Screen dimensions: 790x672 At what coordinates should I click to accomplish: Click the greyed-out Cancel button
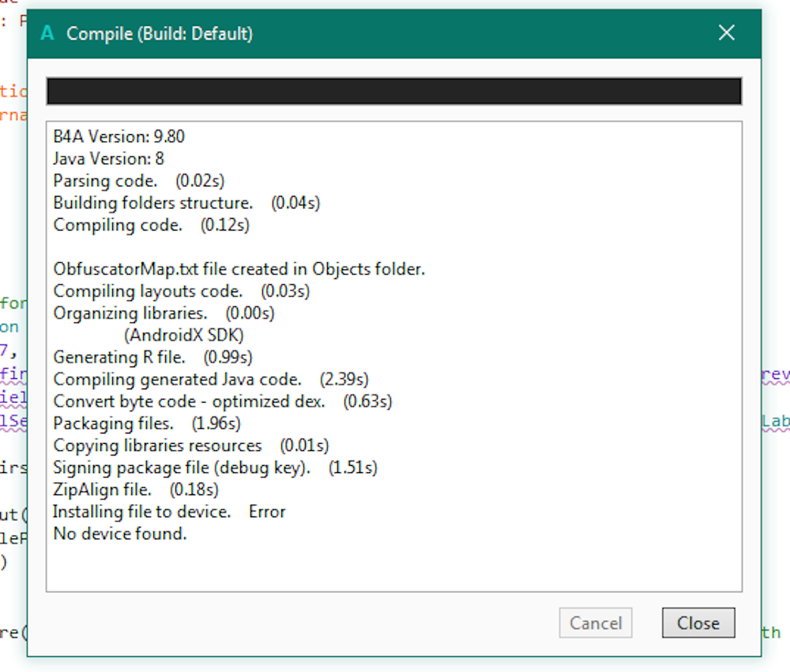(x=596, y=623)
